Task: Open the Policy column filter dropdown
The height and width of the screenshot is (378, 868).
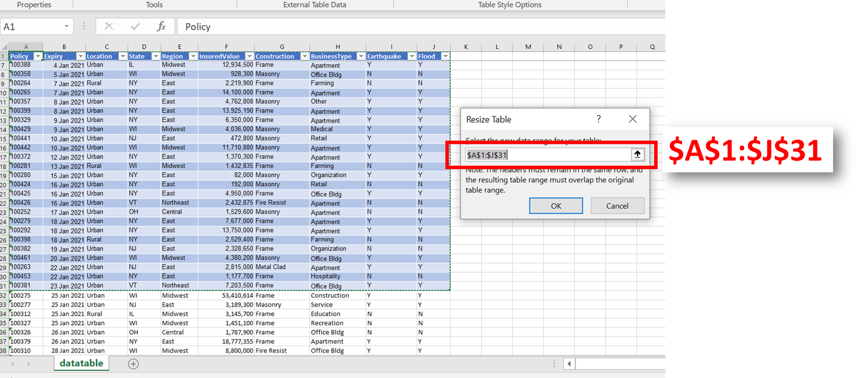Action: [x=38, y=56]
